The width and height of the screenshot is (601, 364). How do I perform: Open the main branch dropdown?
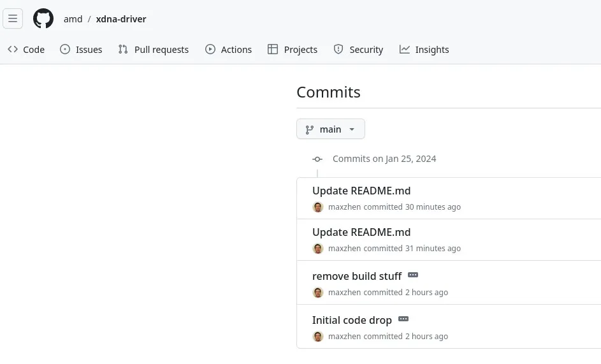330,129
